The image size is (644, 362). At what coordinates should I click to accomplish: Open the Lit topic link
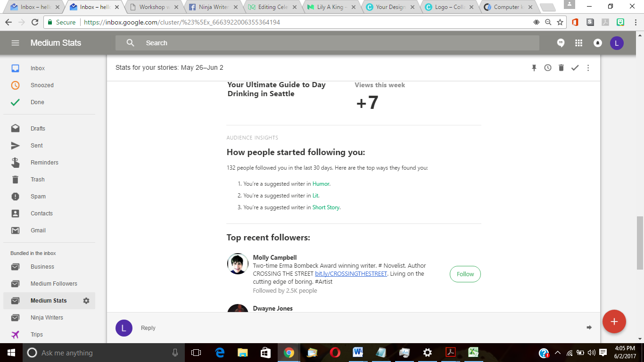(x=315, y=196)
